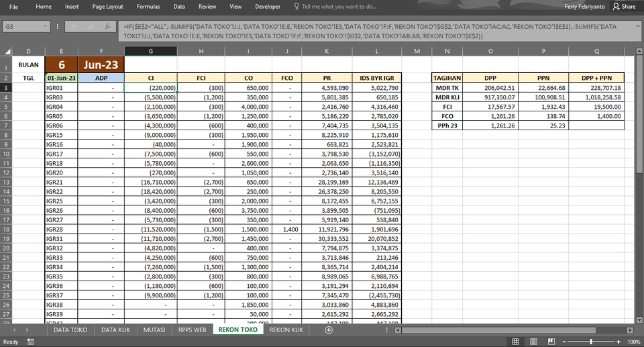The width and height of the screenshot is (644, 347).
Task: Click the vertical scrollbar down arrow
Action: 639,319
